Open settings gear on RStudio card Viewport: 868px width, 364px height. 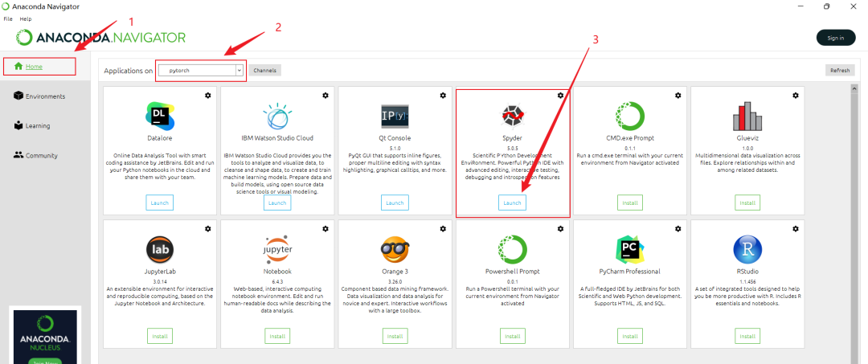tap(796, 228)
